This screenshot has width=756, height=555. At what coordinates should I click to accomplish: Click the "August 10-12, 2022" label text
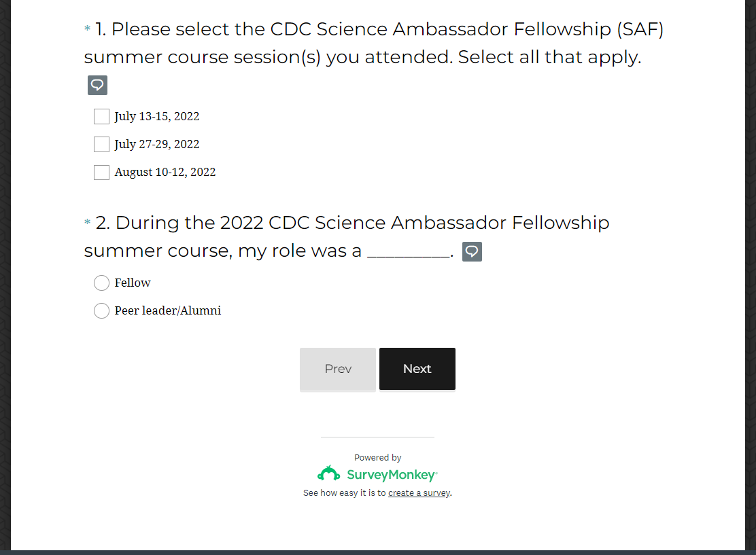click(x=165, y=172)
